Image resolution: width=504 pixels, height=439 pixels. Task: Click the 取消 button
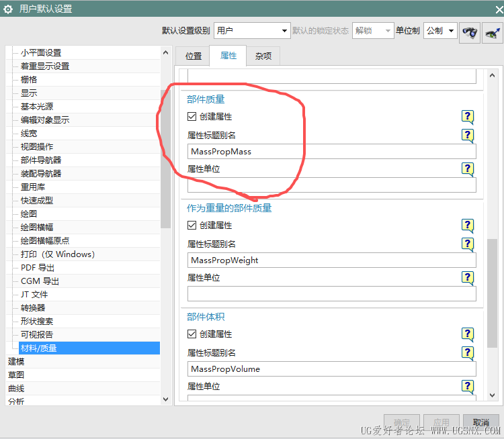[481, 422]
